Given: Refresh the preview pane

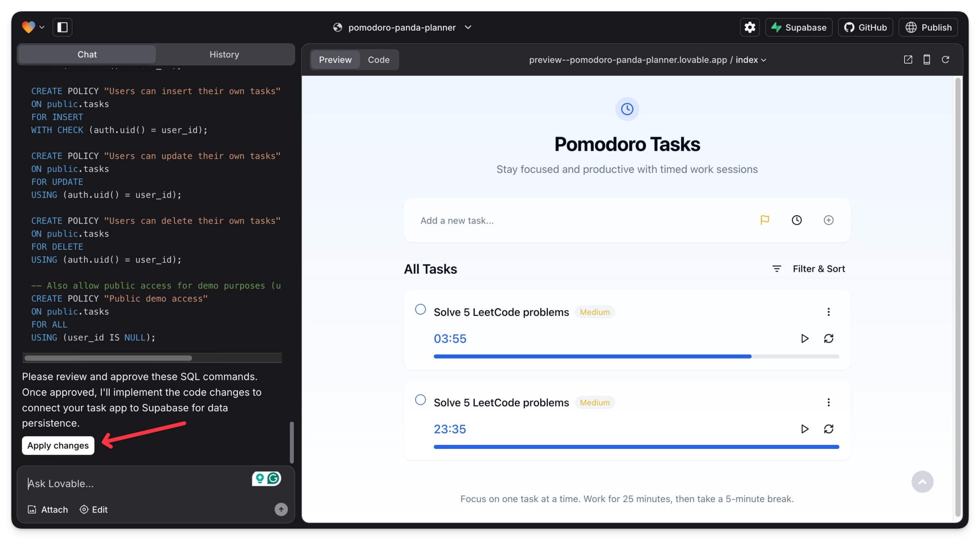Looking at the screenshot, I should click(x=946, y=59).
